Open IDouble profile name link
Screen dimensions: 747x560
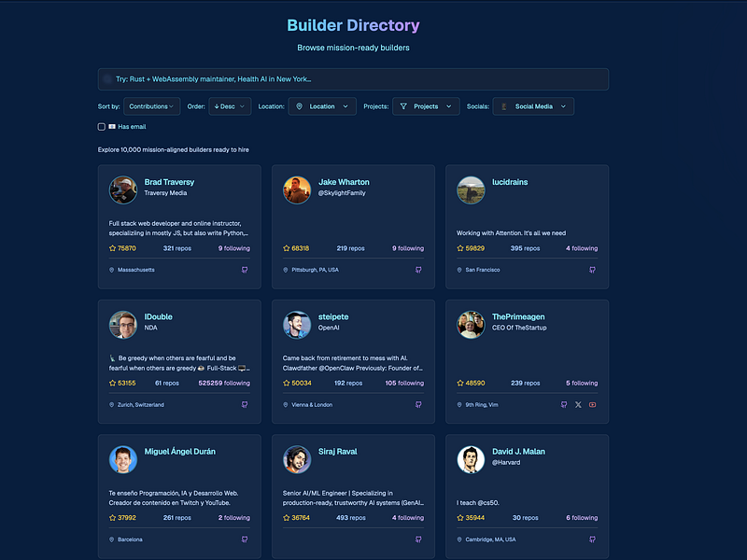click(x=158, y=316)
